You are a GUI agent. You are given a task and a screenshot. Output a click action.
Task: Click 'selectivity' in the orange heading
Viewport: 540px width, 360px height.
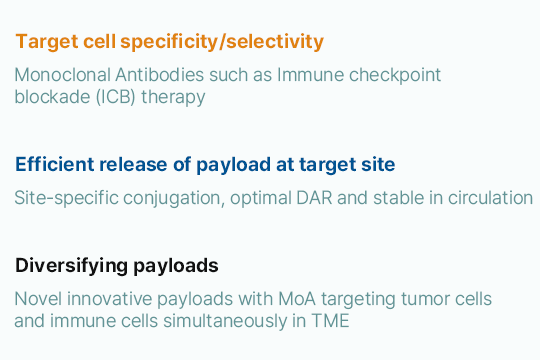coord(275,42)
